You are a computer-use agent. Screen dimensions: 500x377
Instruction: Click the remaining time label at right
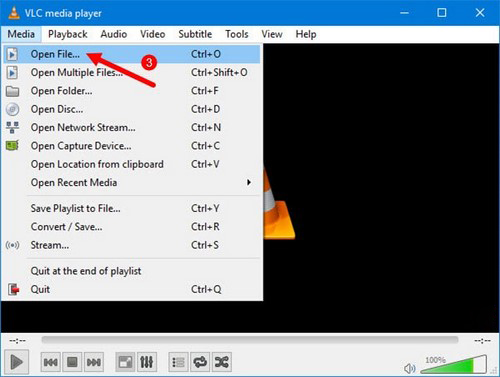coord(482,340)
